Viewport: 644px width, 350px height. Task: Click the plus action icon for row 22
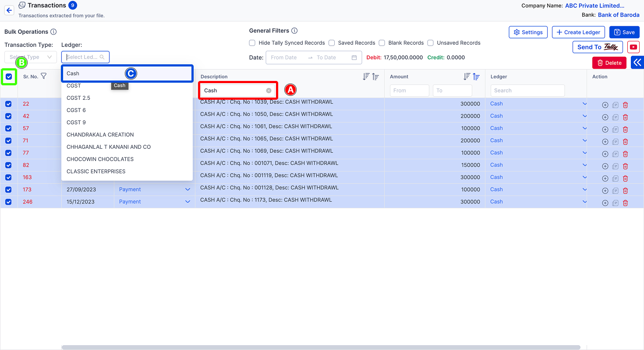tap(605, 105)
